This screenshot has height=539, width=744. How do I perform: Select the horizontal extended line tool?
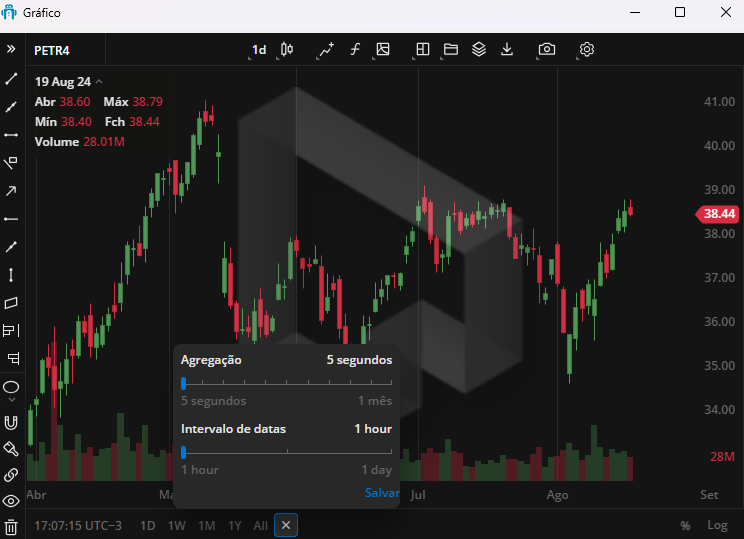[11, 135]
